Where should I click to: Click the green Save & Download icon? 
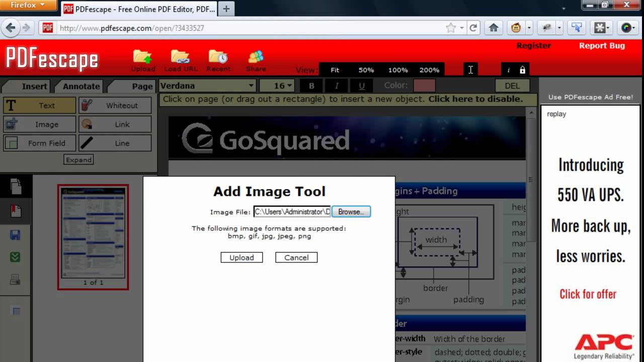pos(15,257)
